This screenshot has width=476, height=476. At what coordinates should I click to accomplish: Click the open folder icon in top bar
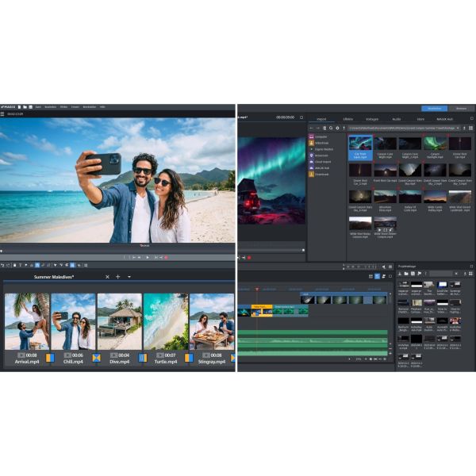point(25,107)
